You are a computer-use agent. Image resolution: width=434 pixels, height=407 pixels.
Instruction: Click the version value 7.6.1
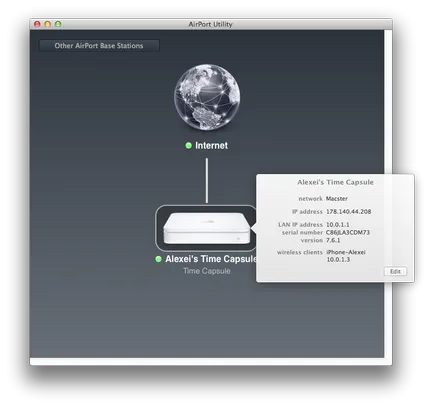(333, 240)
